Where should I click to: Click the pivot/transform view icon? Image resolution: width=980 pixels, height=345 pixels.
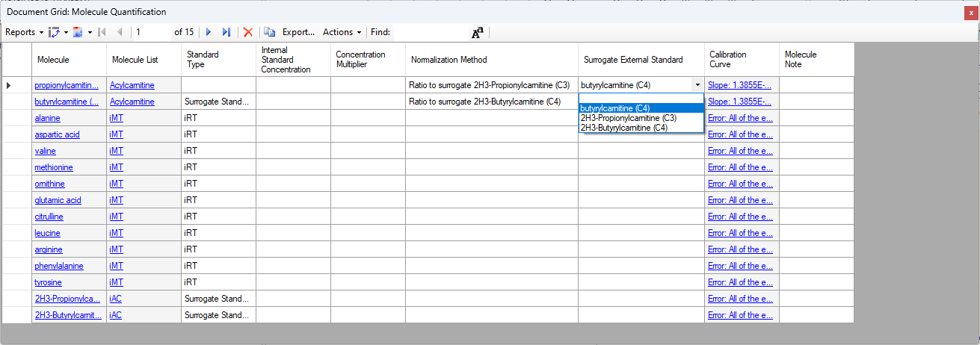[x=54, y=32]
